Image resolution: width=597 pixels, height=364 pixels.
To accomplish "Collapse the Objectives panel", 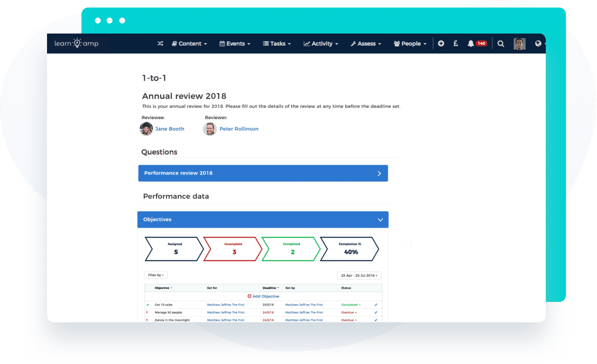I will click(x=380, y=219).
